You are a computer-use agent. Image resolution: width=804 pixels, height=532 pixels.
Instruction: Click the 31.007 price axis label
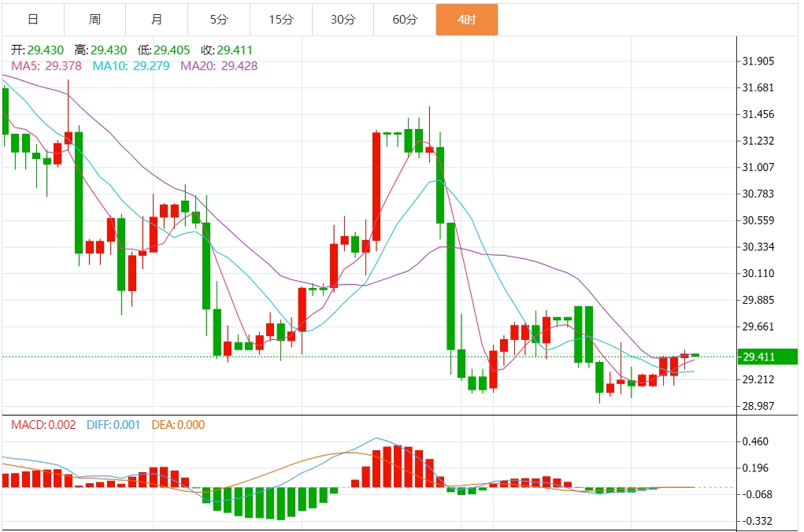758,167
